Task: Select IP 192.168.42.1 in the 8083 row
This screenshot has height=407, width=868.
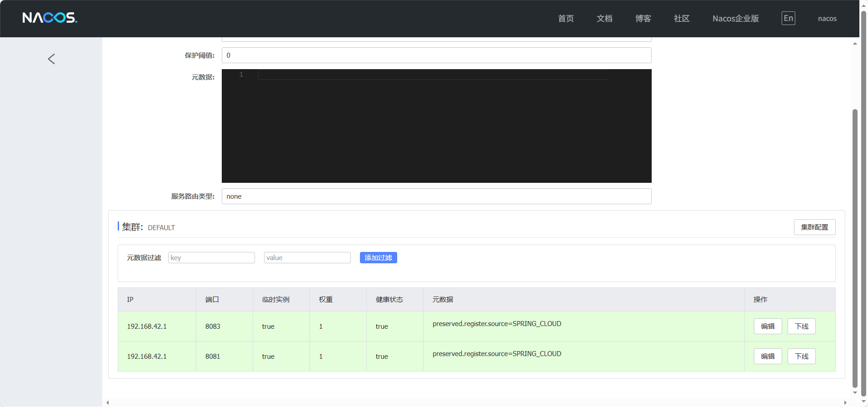Action: tap(147, 327)
